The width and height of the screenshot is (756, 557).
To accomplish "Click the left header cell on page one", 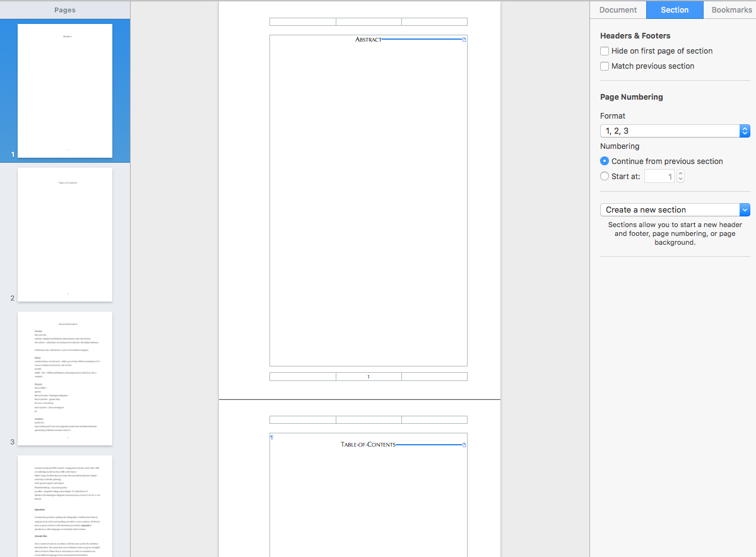I will pos(303,21).
